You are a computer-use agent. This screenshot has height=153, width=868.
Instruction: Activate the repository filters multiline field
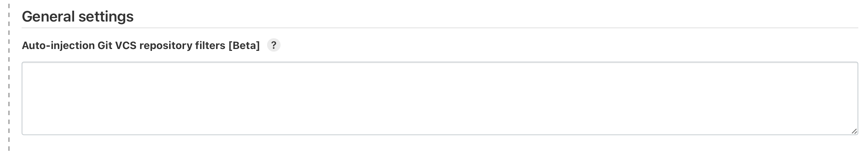[440, 98]
